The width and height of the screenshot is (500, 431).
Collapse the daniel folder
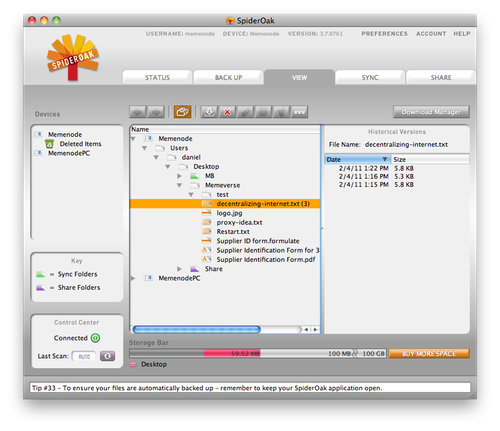click(x=156, y=157)
